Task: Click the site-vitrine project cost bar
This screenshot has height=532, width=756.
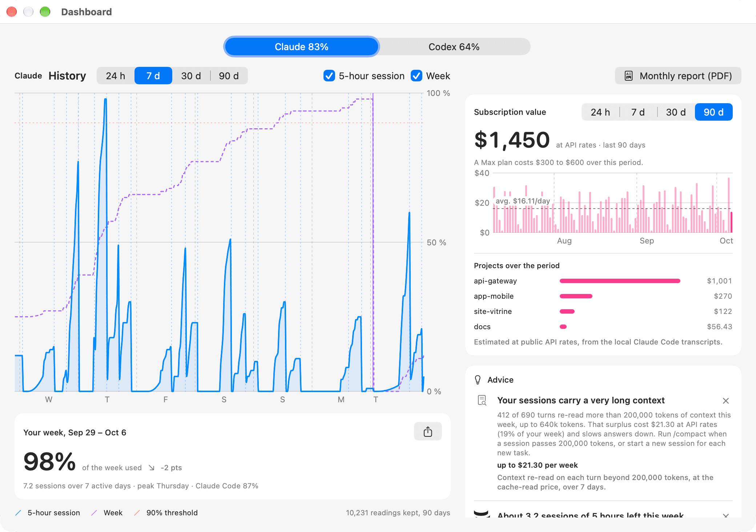Action: [x=567, y=311]
